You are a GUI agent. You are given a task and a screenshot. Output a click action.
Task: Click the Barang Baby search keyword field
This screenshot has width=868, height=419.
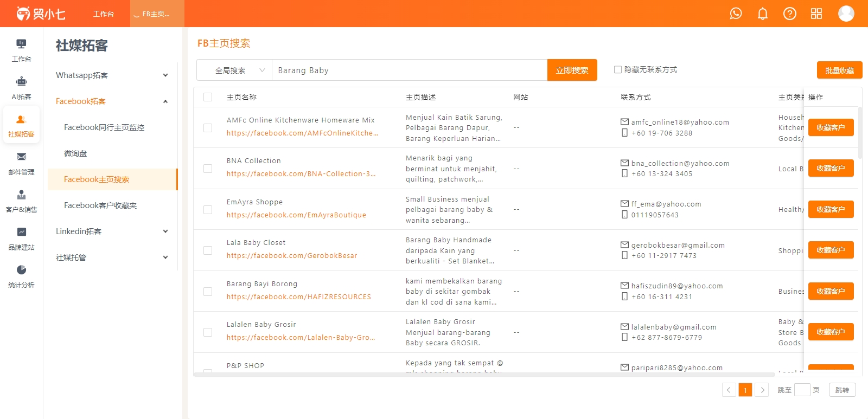click(x=410, y=70)
